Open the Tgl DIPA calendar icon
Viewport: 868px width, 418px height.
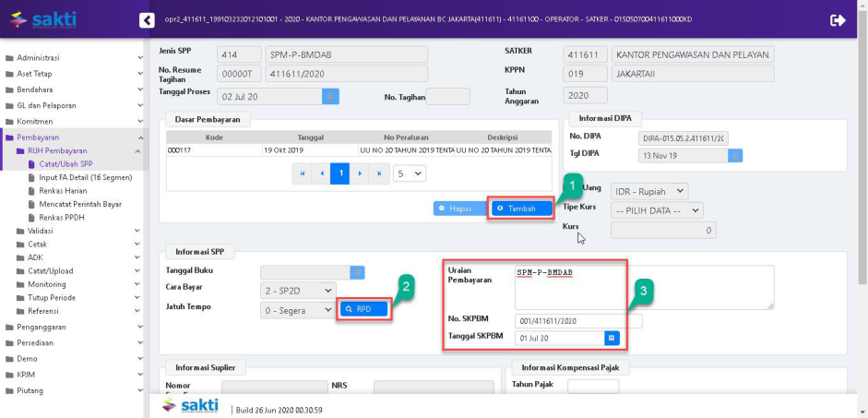tap(735, 155)
